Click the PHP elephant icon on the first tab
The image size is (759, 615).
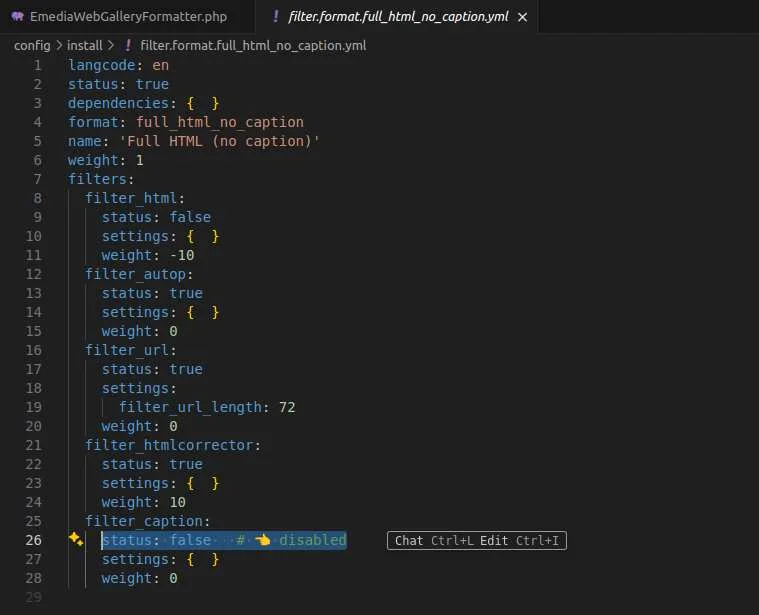(17, 17)
